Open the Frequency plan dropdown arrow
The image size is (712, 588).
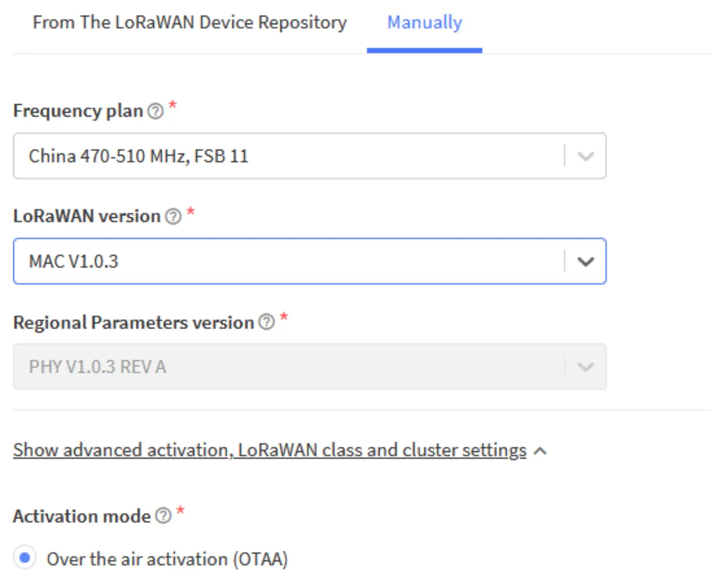click(585, 156)
